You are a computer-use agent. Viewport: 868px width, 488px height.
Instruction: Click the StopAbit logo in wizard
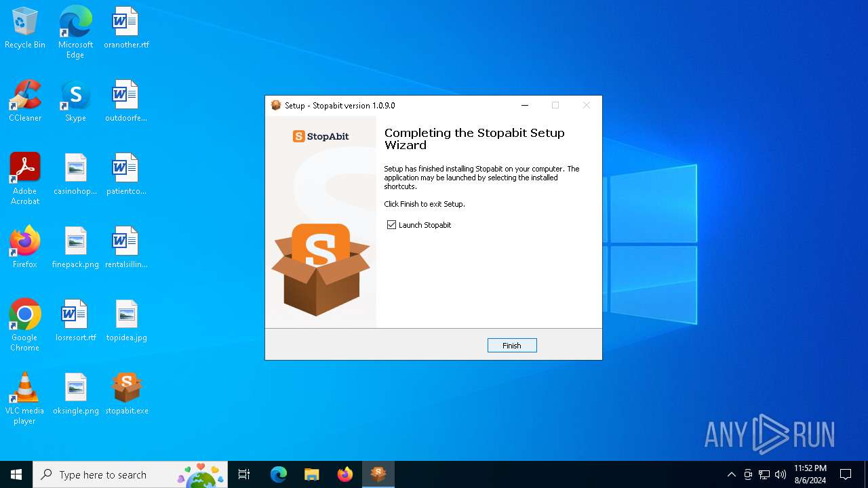click(x=321, y=136)
